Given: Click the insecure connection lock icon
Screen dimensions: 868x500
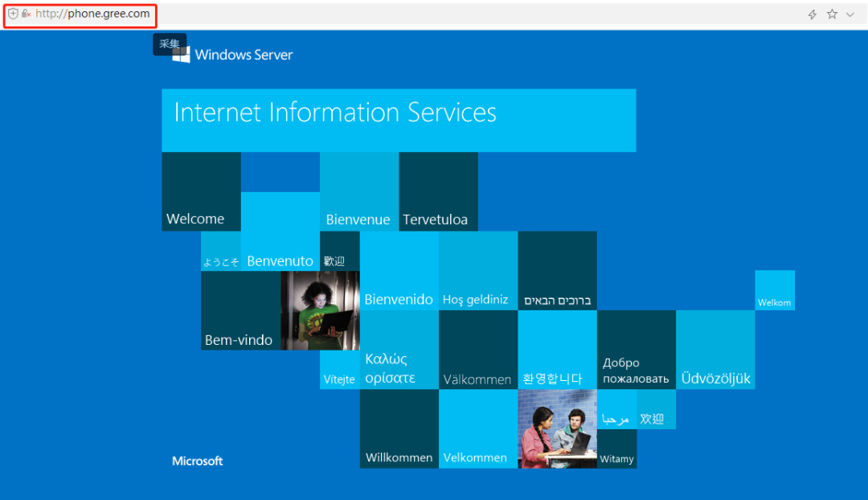Looking at the screenshot, I should pyautogui.click(x=26, y=14).
